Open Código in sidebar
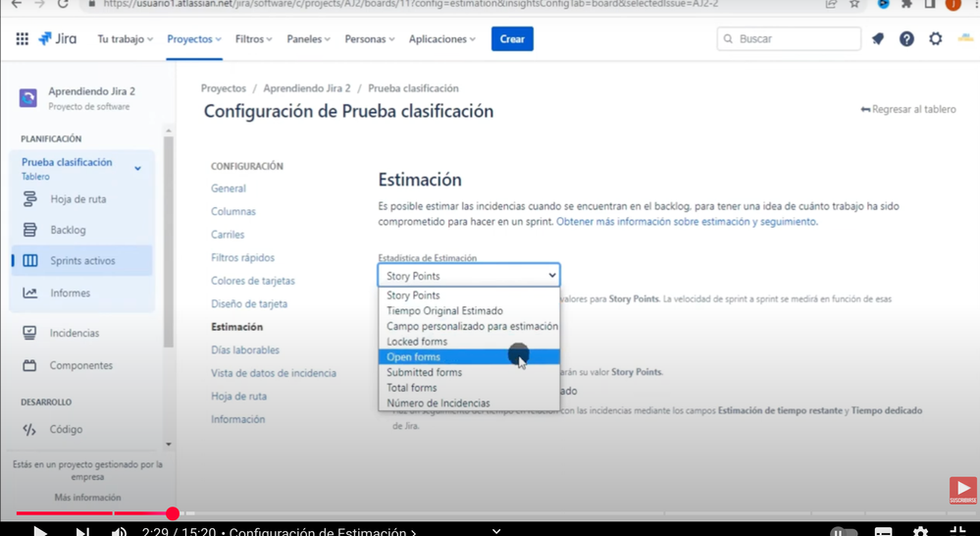980x536 pixels. coord(66,429)
